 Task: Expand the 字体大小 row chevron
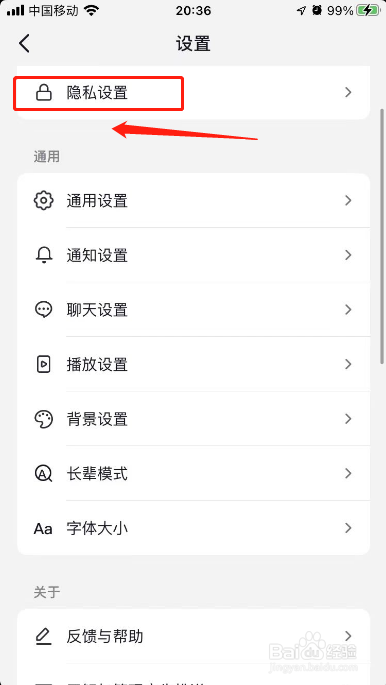click(x=348, y=528)
